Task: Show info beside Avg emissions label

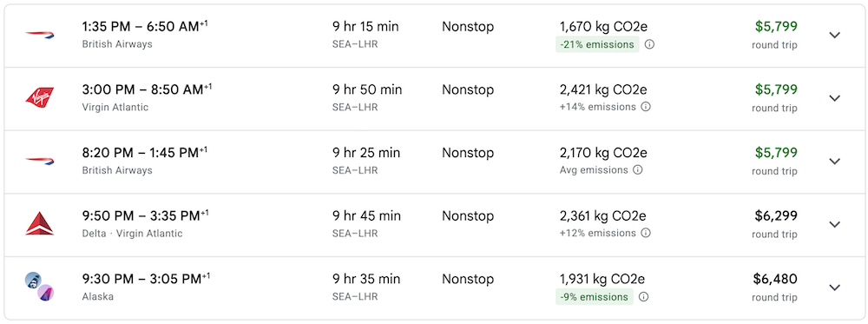Action: [638, 170]
